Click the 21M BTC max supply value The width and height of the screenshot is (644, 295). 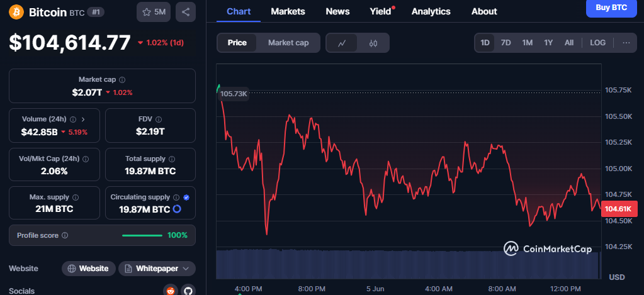(54, 209)
